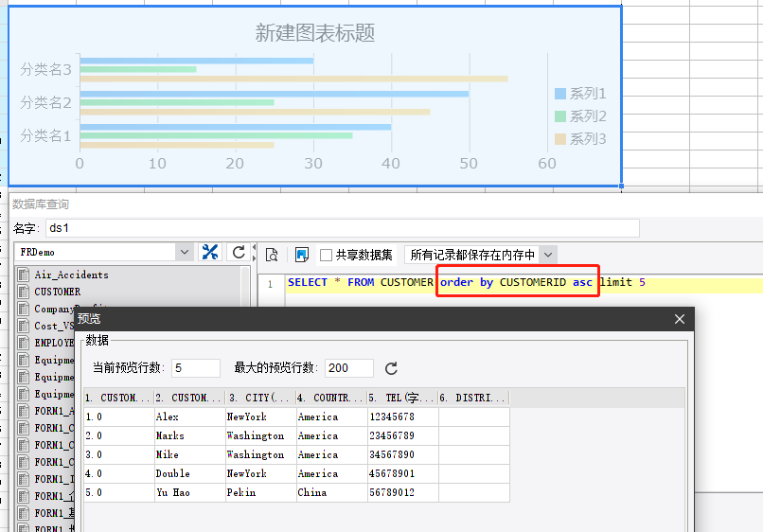Click the cell containing Double
This screenshot has height=532, width=763.
pos(189,473)
